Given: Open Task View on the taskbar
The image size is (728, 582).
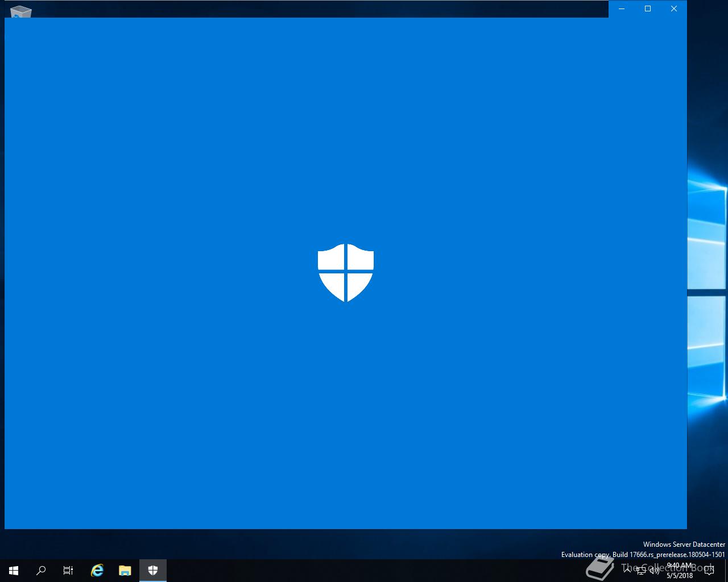Looking at the screenshot, I should click(x=68, y=571).
